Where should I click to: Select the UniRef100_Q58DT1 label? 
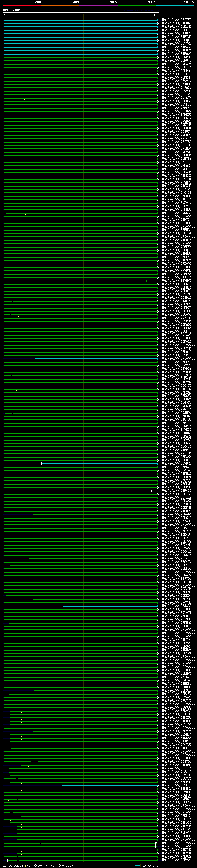[176, 616]
